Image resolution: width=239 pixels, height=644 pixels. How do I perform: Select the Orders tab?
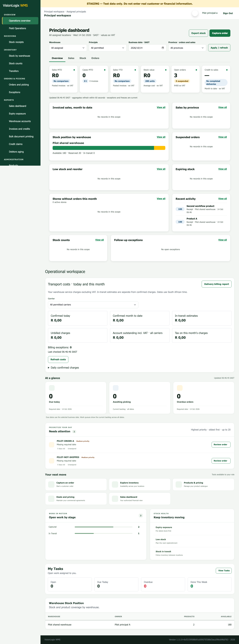(95, 58)
